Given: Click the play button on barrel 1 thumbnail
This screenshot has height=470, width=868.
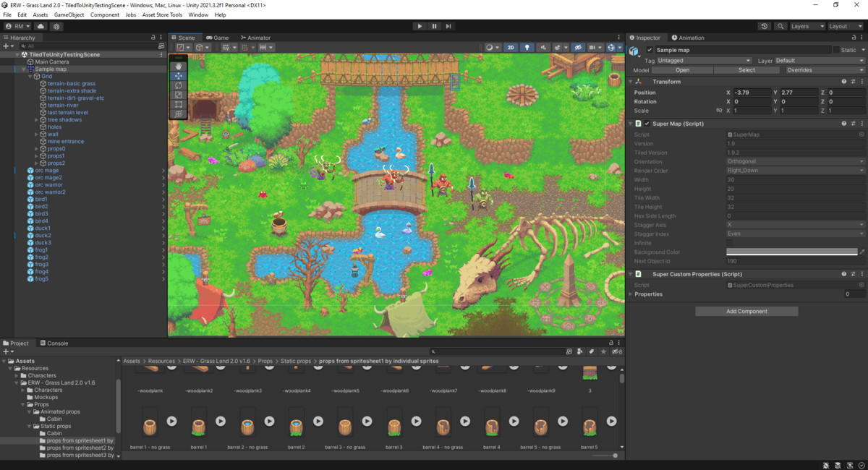Looking at the screenshot, I should coord(220,422).
